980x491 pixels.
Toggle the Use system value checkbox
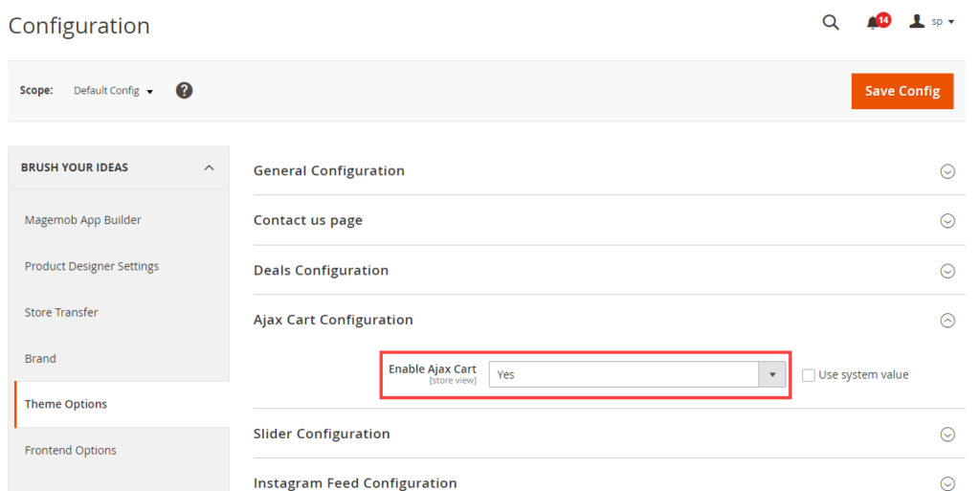pyautogui.click(x=809, y=375)
